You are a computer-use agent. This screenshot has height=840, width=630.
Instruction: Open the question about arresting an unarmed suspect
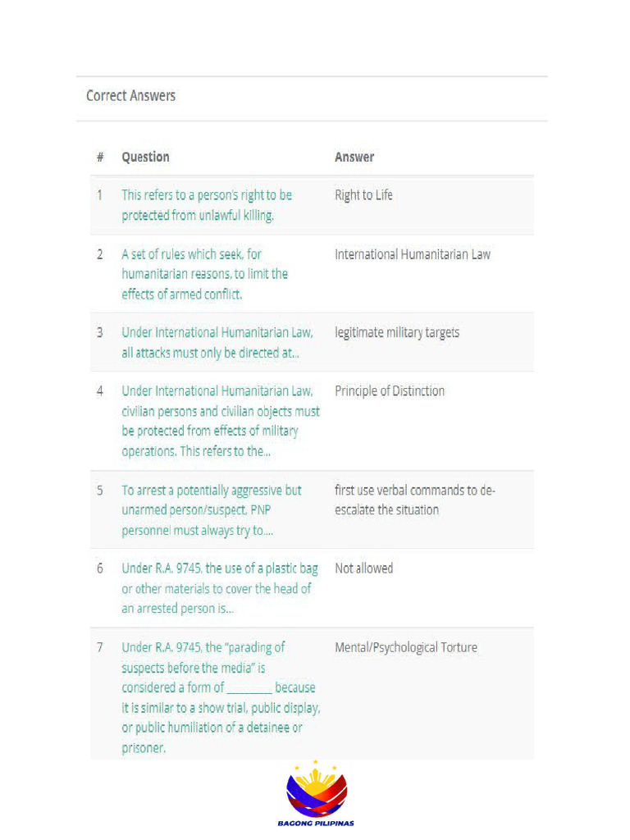212,509
